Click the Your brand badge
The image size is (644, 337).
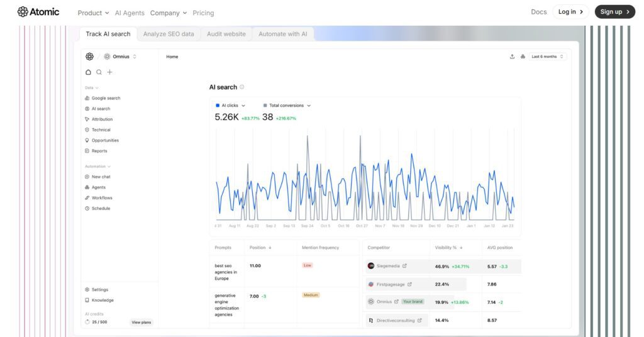point(413,302)
